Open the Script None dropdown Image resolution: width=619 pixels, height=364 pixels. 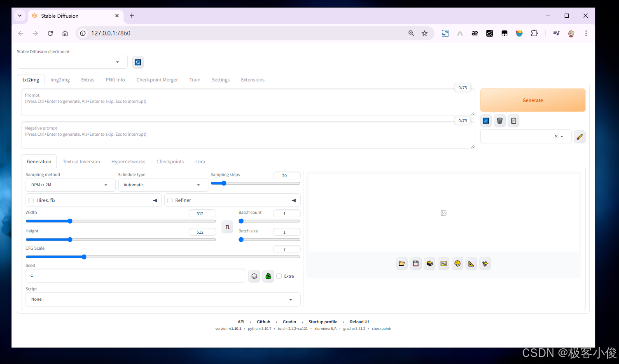(163, 299)
